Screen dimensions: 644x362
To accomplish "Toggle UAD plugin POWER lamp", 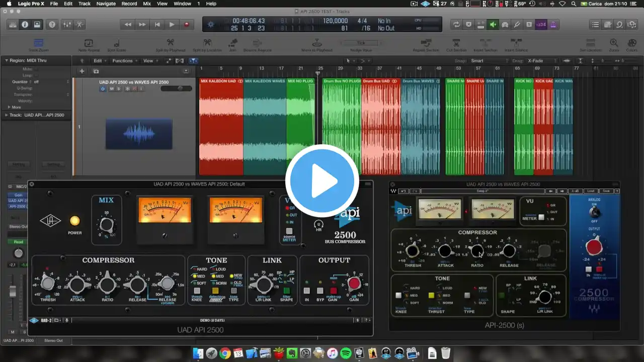I will point(74,221).
